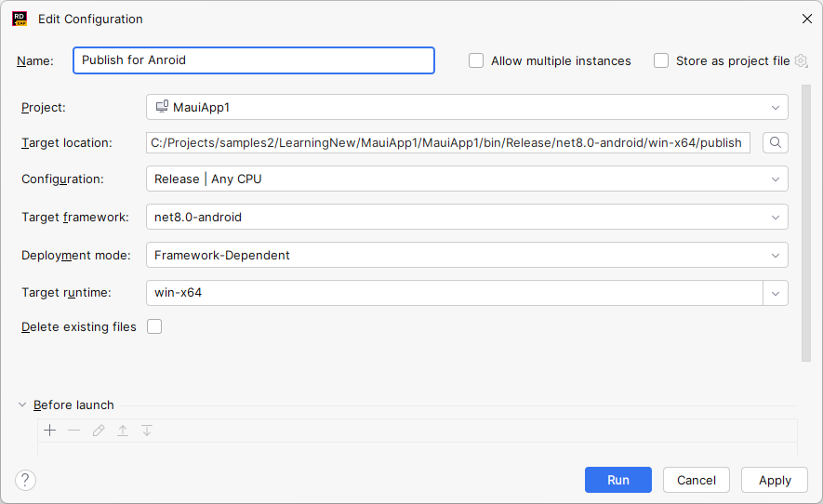Click the Target location path field

coord(448,143)
